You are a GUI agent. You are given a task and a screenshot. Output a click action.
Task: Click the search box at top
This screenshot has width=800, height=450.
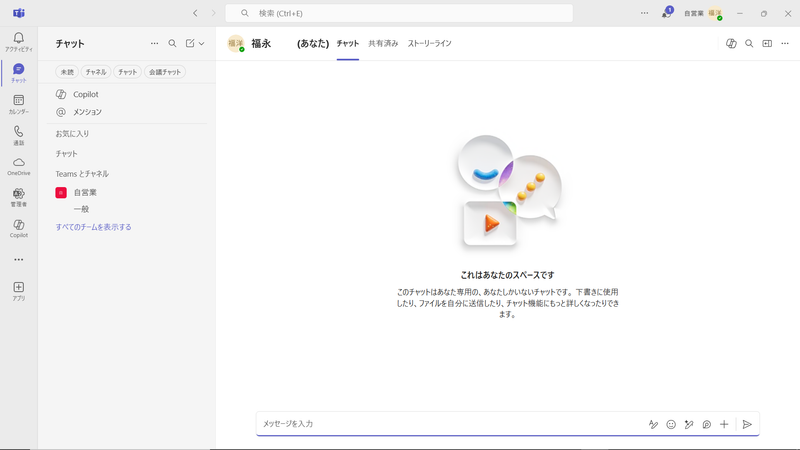399,13
